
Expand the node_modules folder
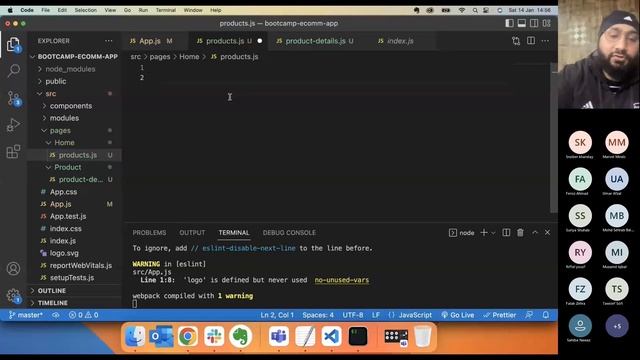pos(70,69)
